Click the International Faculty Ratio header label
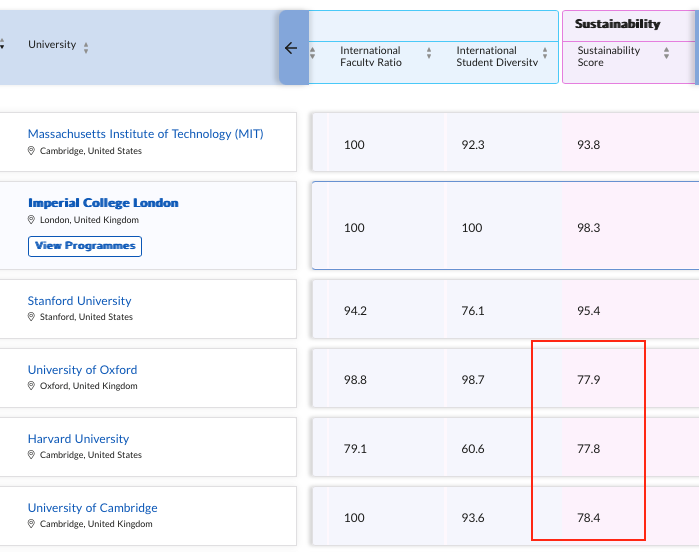This screenshot has height=552, width=699. point(371,56)
